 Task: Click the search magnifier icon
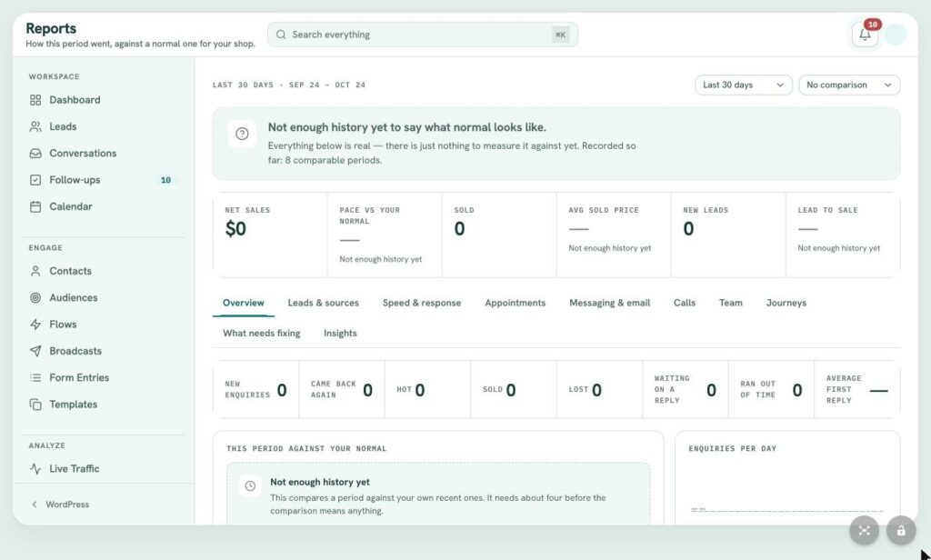point(281,35)
